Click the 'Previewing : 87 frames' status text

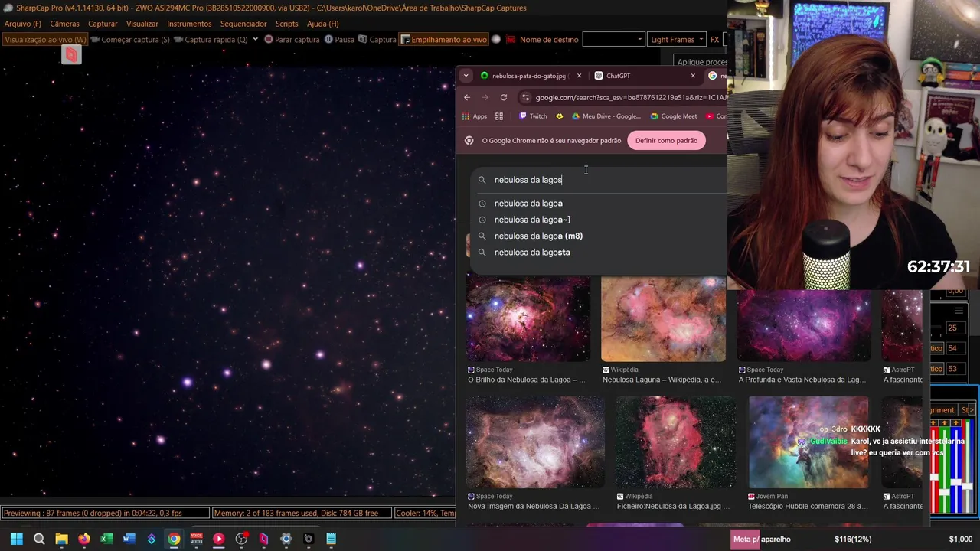[x=104, y=514]
